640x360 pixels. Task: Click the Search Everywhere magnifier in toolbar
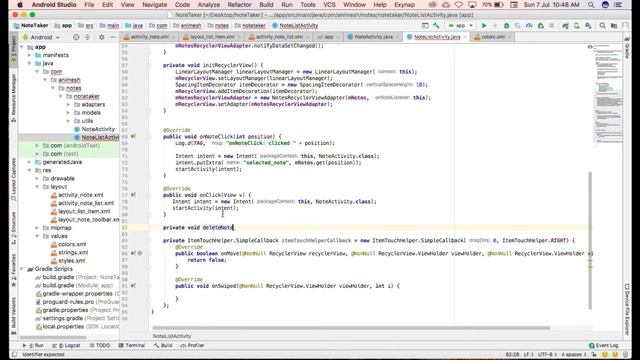point(602,25)
